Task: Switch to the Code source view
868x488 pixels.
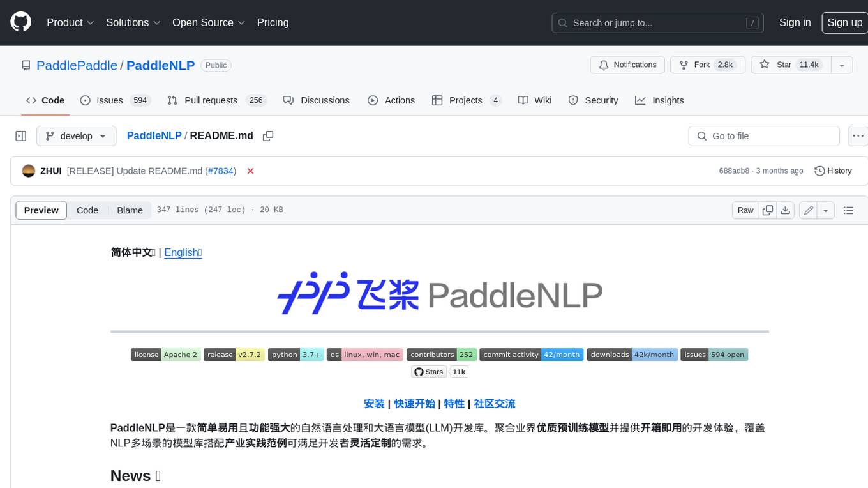Action: 87,210
